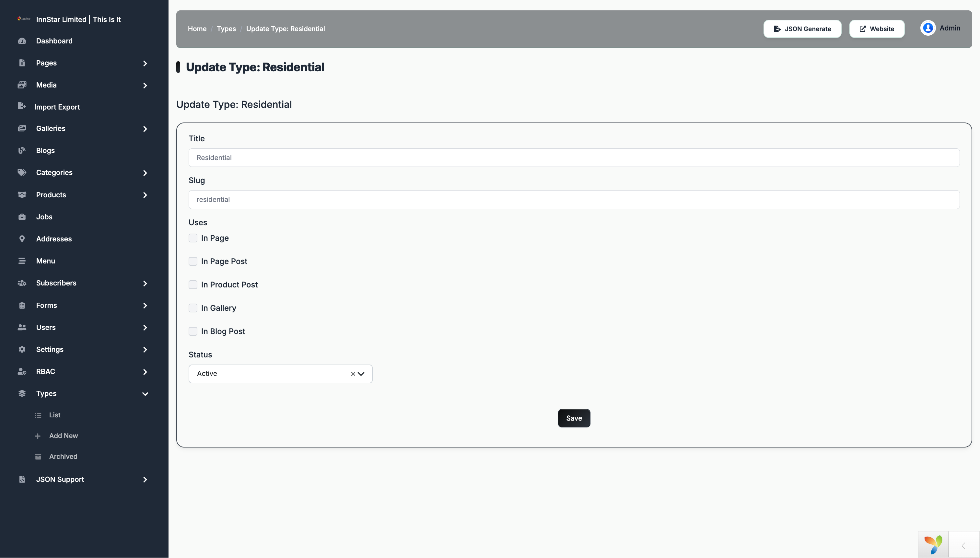Click into the Slug input field
Screen dimensions: 980x558
574,200
